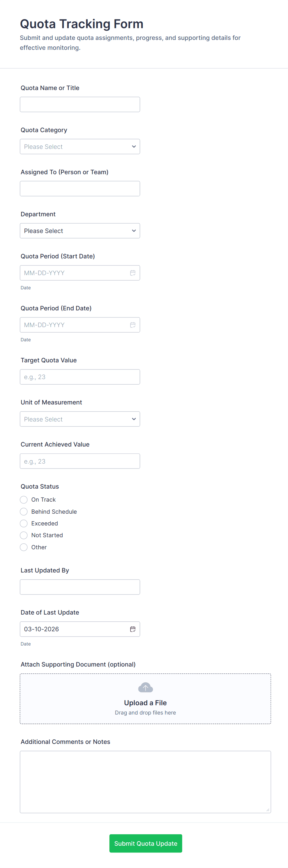Screen dimensions: 288x868
Task: Click into Target Quota Value field
Action: 80,377
